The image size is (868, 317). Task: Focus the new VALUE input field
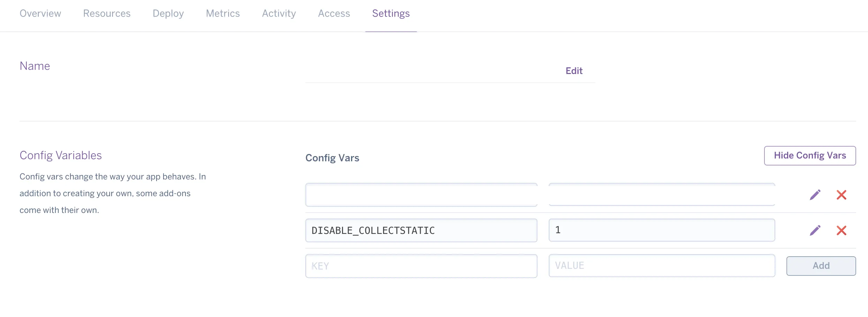pos(662,266)
